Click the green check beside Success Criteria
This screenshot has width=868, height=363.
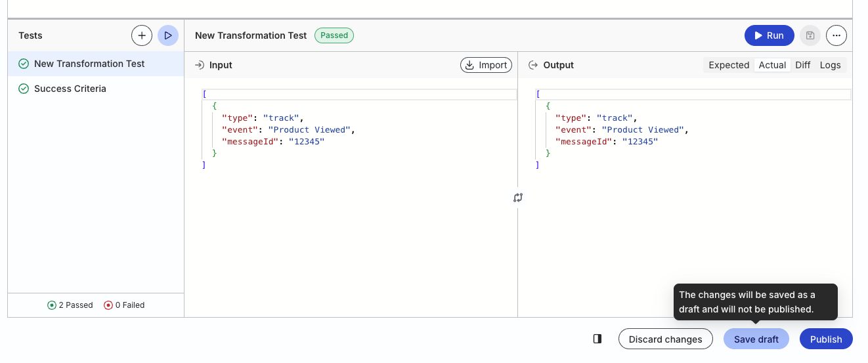click(x=24, y=89)
